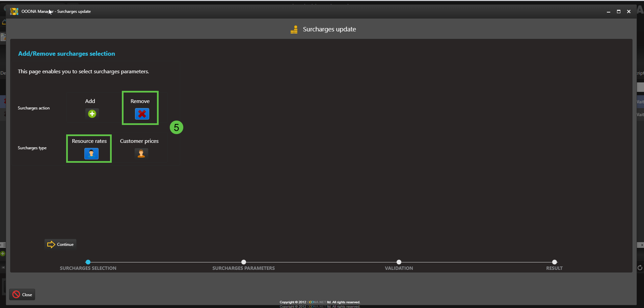The height and width of the screenshot is (308, 644).
Task: Click the gold coins Surcharges update icon
Action: pyautogui.click(x=294, y=30)
